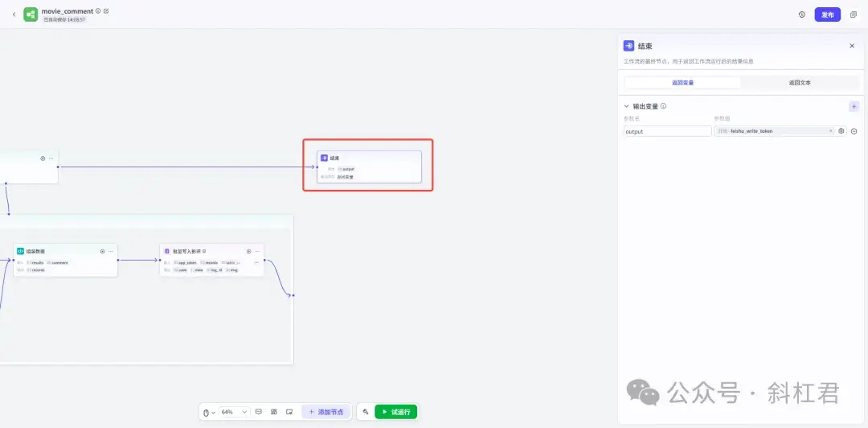Screen dimensions: 868x428
Task: Open the run history clock icon
Action: pos(801,15)
